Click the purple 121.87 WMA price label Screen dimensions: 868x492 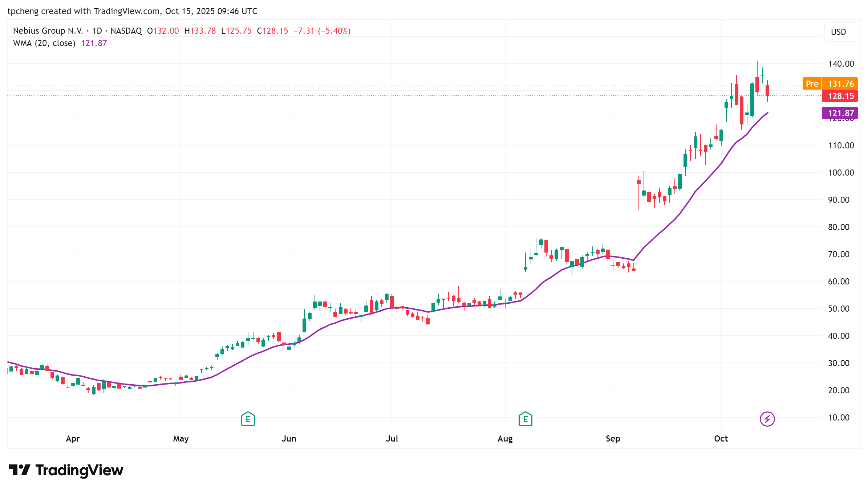coord(840,113)
